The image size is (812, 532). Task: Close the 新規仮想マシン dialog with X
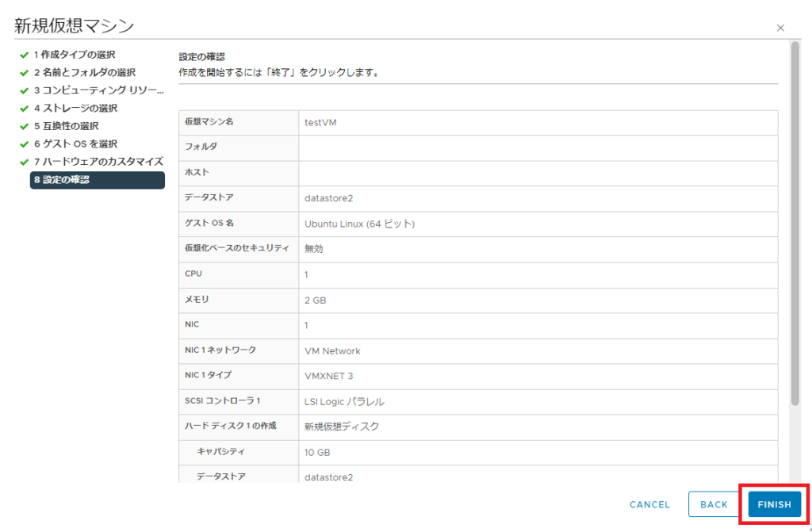coord(780,28)
